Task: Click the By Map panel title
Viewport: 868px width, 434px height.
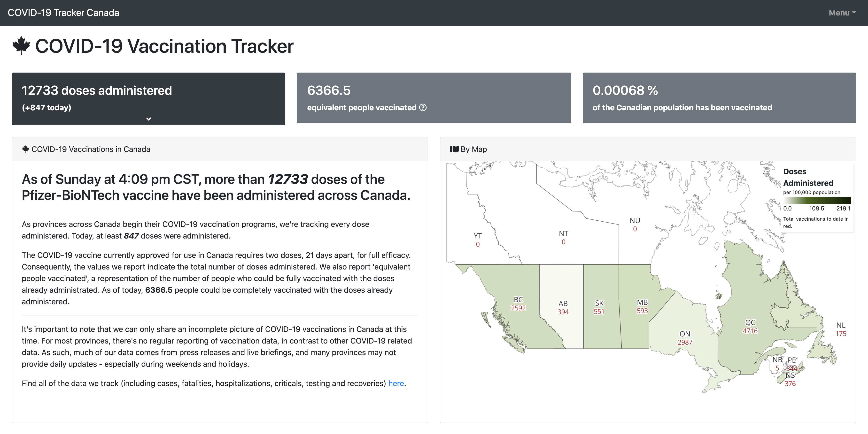Action: pos(473,149)
